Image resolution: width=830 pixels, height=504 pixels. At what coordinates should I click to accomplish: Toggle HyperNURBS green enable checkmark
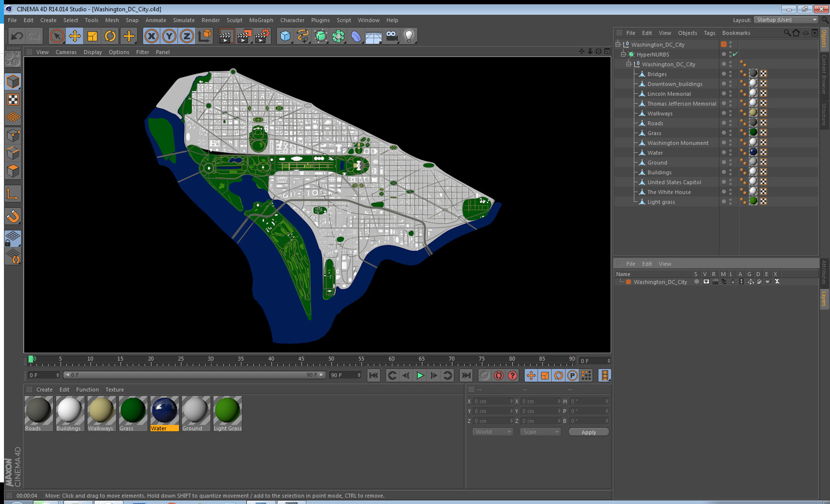(x=735, y=54)
